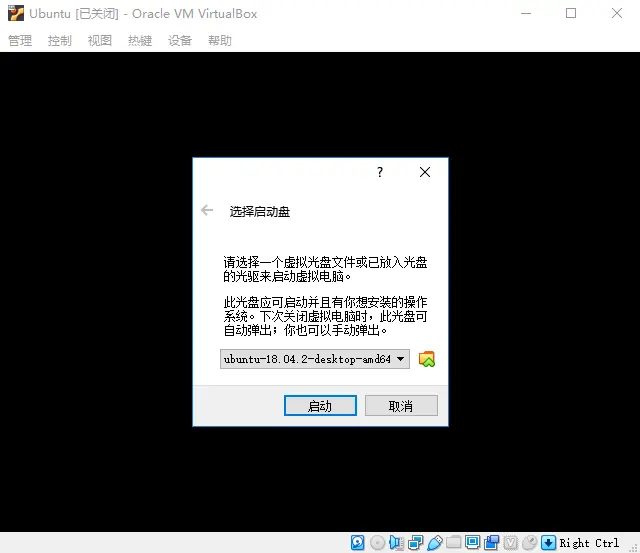Click the optical disk status icon

(377, 542)
